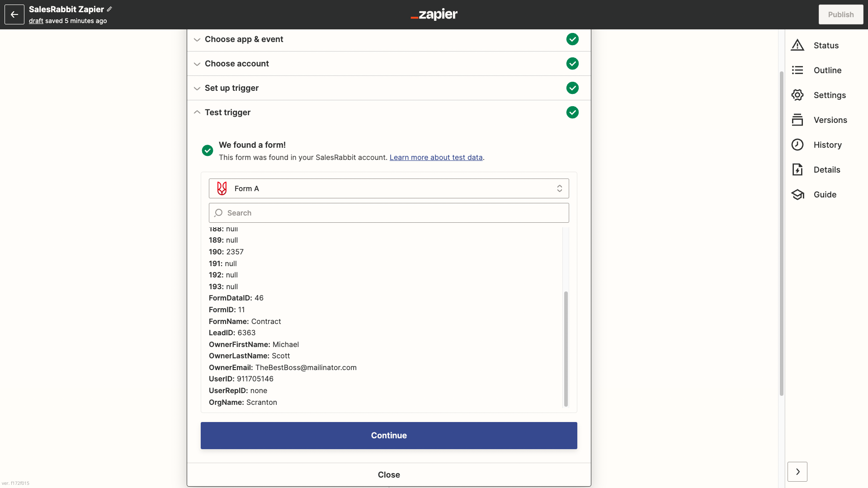Click the Zapier logo
Image resolution: width=868 pixels, height=488 pixels.
[x=434, y=14]
